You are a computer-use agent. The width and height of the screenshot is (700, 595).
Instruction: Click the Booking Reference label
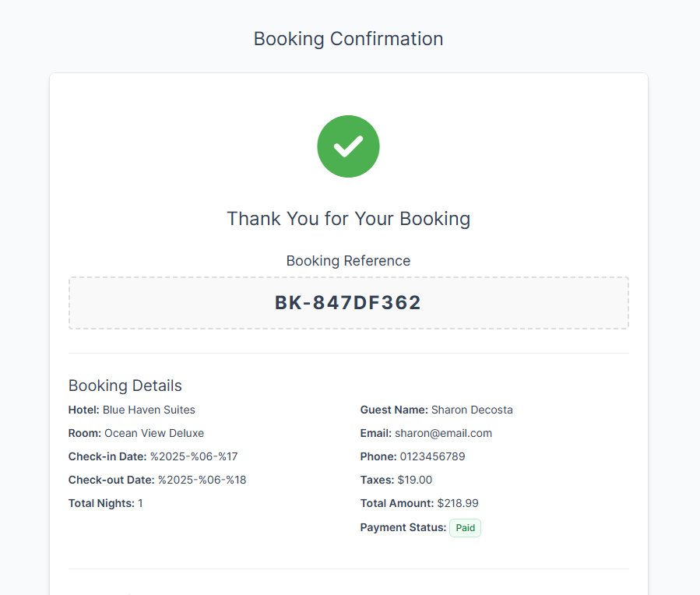tap(348, 261)
